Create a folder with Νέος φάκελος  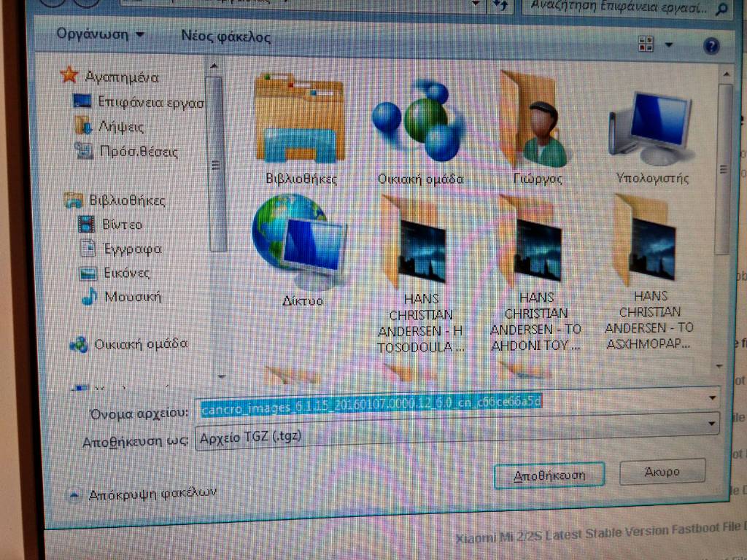point(226,36)
